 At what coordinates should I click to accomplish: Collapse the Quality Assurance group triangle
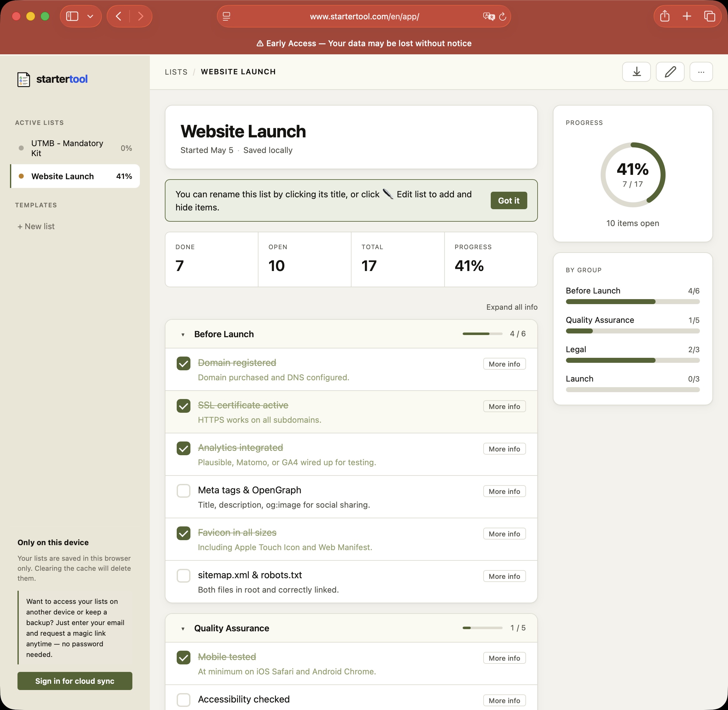(183, 629)
